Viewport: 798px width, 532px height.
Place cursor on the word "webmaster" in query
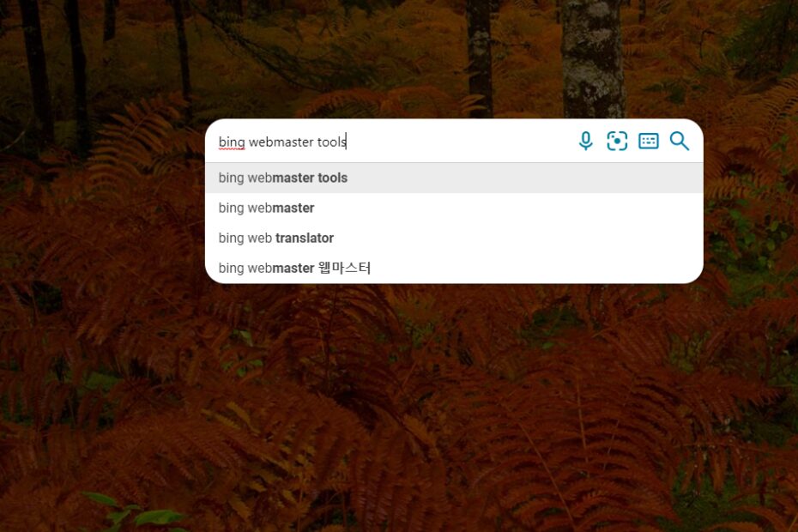click(281, 142)
